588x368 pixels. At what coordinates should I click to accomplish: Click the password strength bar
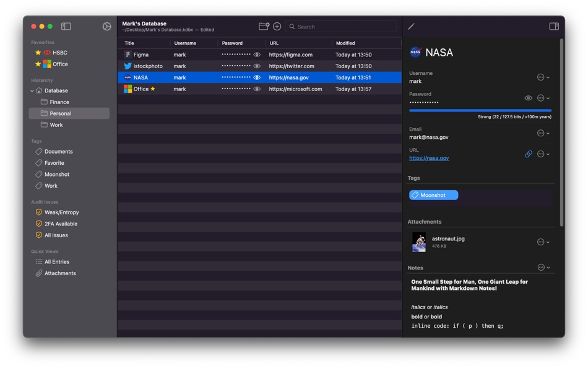click(x=480, y=110)
